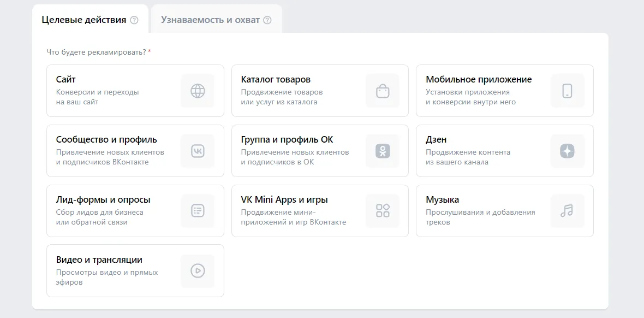Switch to the Целевые действия tab
The height and width of the screenshot is (318, 644).
tap(90, 19)
